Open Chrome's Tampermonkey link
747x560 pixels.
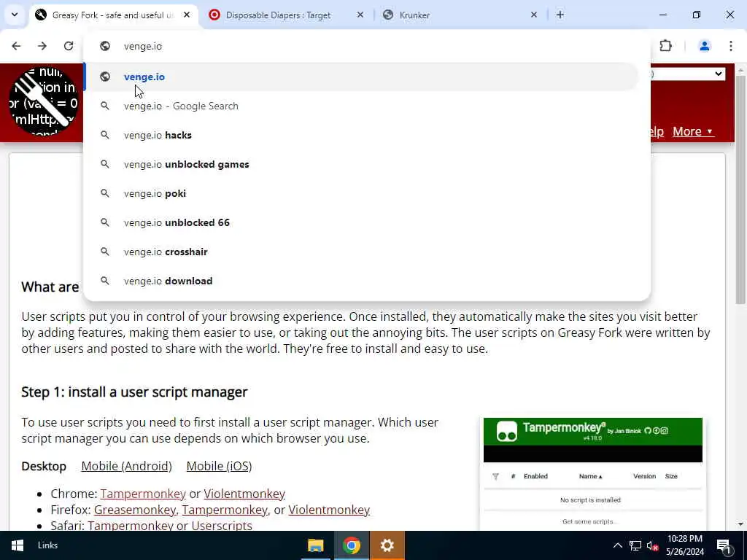coord(143,494)
